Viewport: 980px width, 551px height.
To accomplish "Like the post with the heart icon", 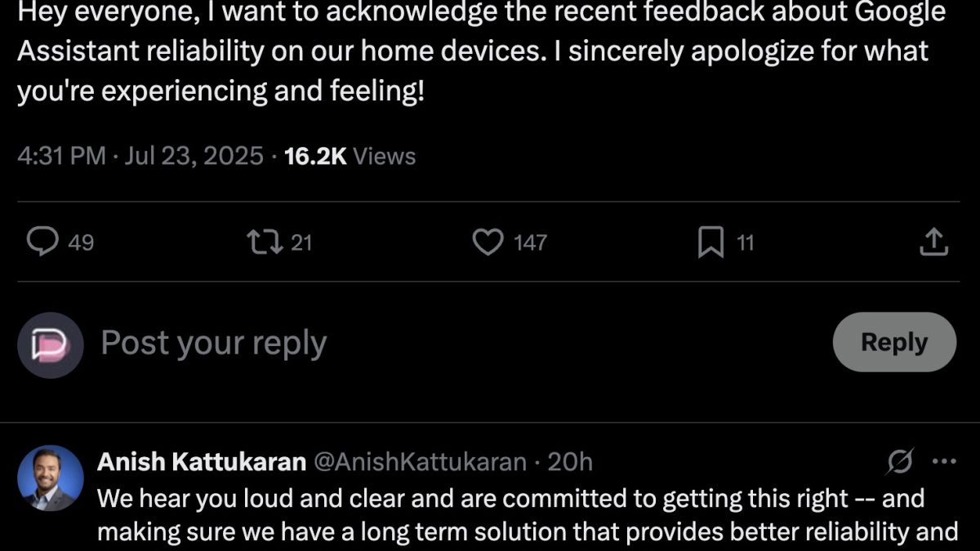I will [x=488, y=242].
